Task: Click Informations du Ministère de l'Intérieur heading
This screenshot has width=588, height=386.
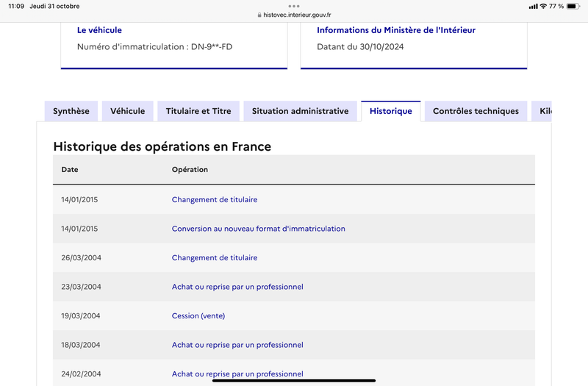Action: coord(396,30)
